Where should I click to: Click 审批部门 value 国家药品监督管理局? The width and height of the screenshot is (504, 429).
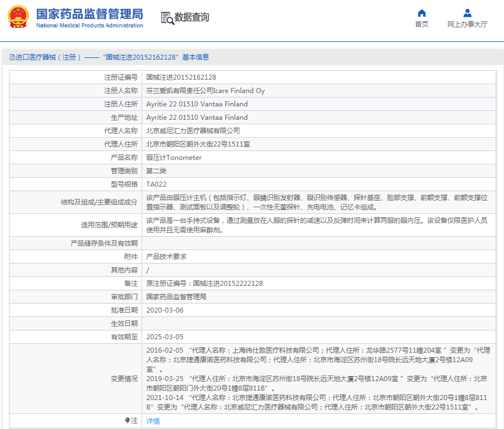pyautogui.click(x=176, y=297)
